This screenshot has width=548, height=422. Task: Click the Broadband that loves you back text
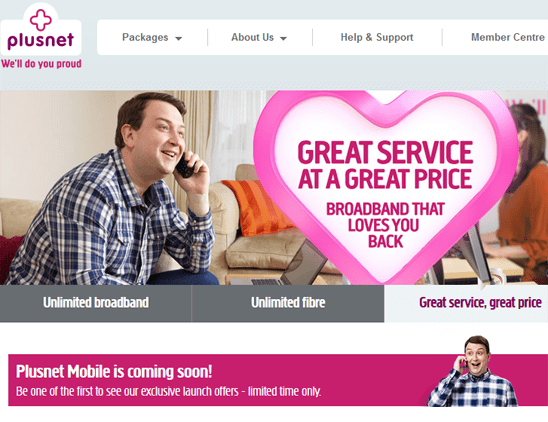tap(385, 225)
